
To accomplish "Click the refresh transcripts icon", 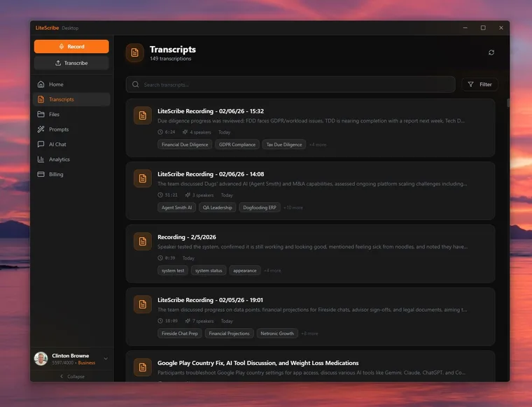I will [x=491, y=52].
